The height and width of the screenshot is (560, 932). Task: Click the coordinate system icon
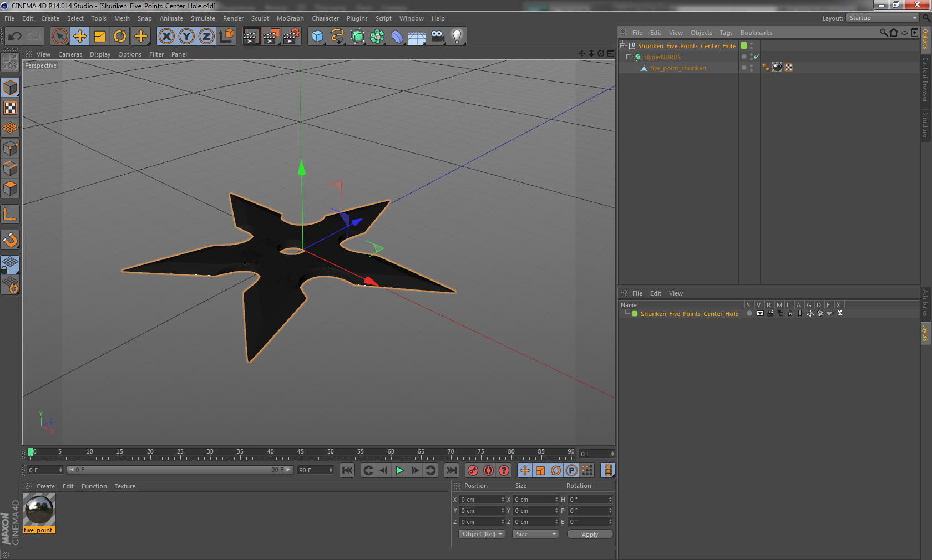(x=226, y=37)
